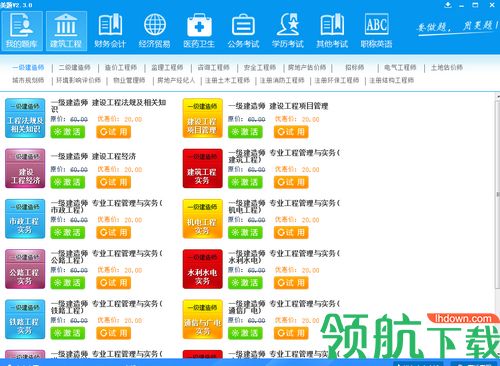Select the 建筑工程 category icon
Screen dimensions: 500x366
(x=66, y=31)
